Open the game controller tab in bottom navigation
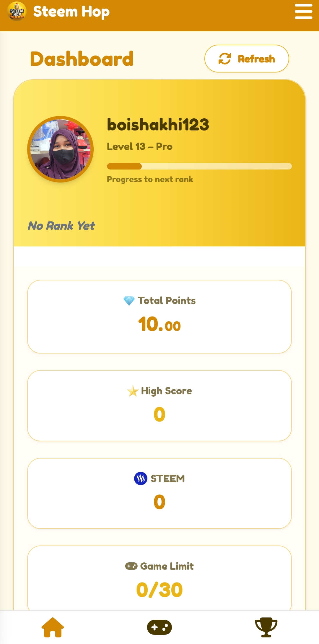Viewport: 319px width, 644px height. [159, 627]
